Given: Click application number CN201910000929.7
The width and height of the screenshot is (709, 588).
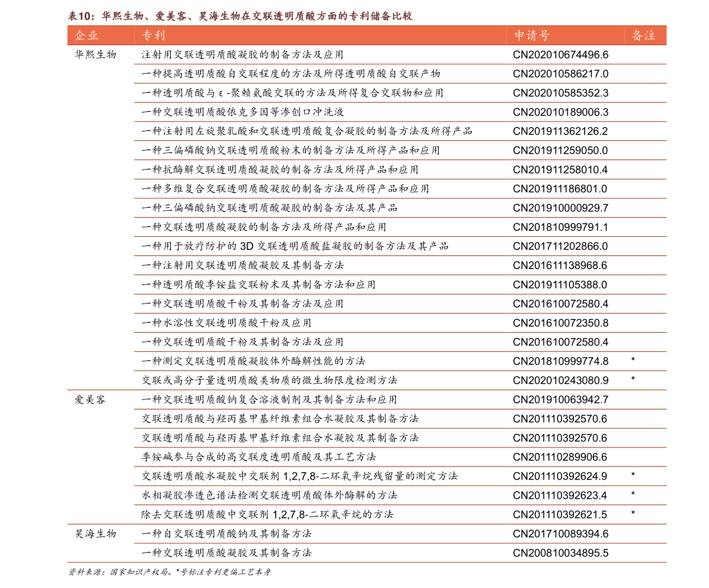Looking at the screenshot, I should (560, 208).
